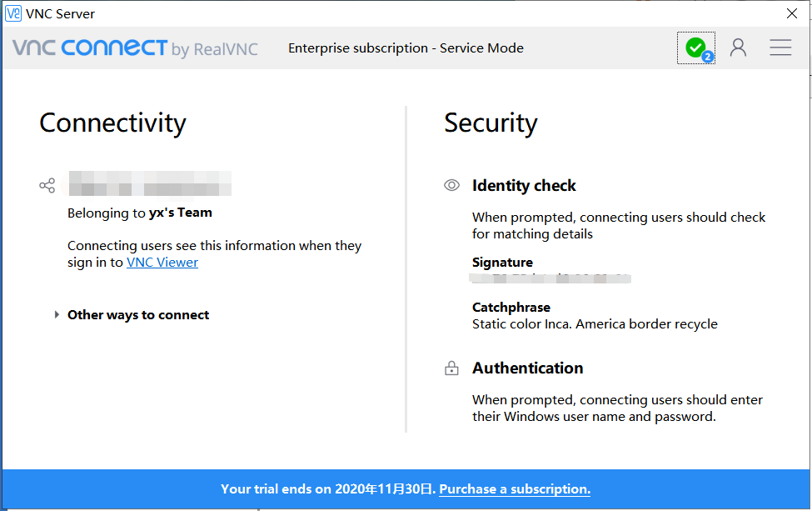Click the share icon beside computer name
812x511 pixels.
pyautogui.click(x=47, y=186)
